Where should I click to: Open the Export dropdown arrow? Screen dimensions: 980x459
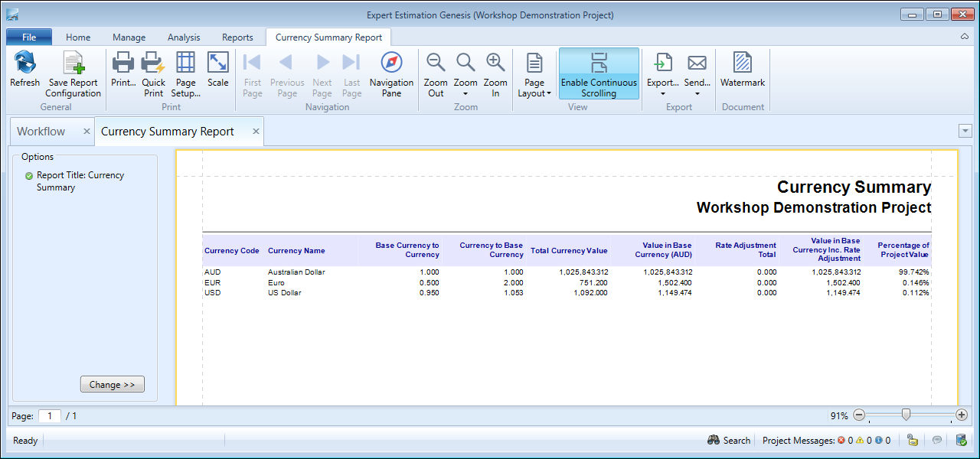663,94
